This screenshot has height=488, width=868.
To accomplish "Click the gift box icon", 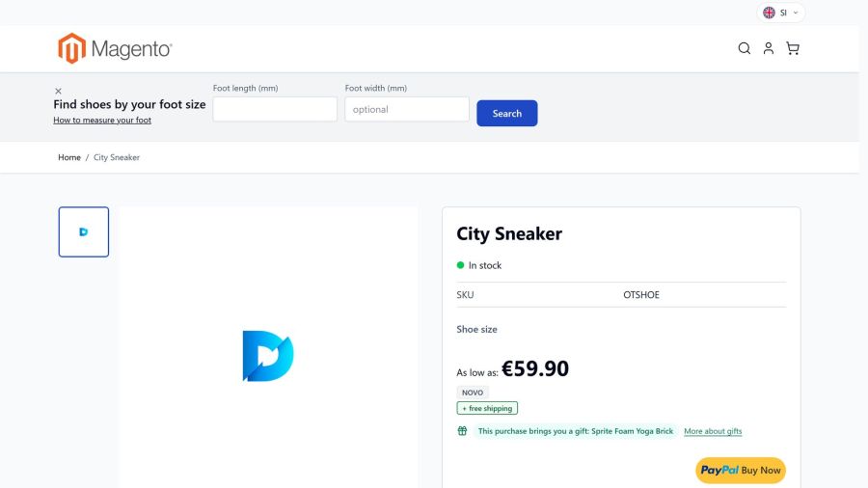I will [462, 431].
